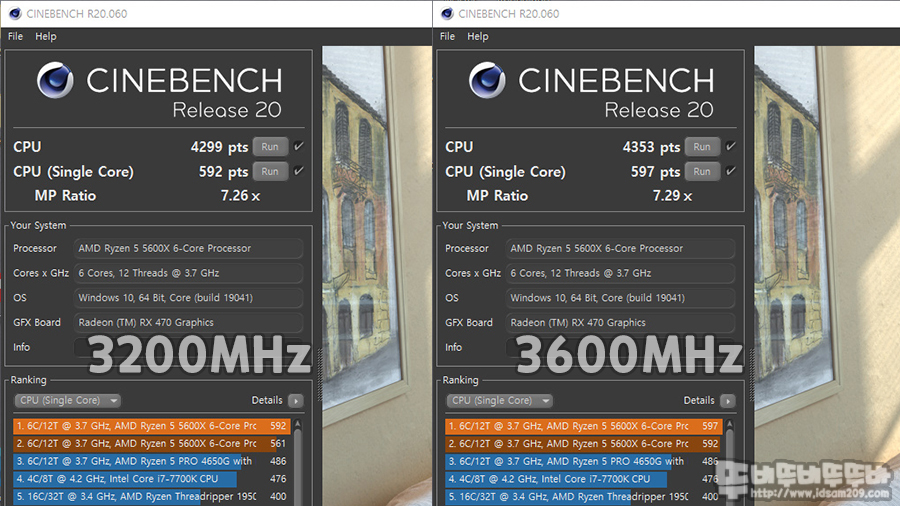Select the Ryzen 5 PRO 4650G row in the right window

(584, 461)
